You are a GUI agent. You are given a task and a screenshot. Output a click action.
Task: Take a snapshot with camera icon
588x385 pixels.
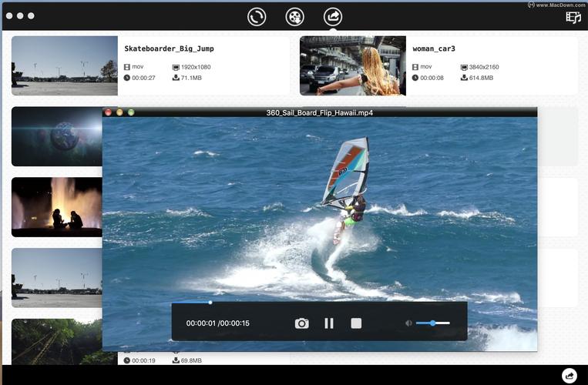301,323
